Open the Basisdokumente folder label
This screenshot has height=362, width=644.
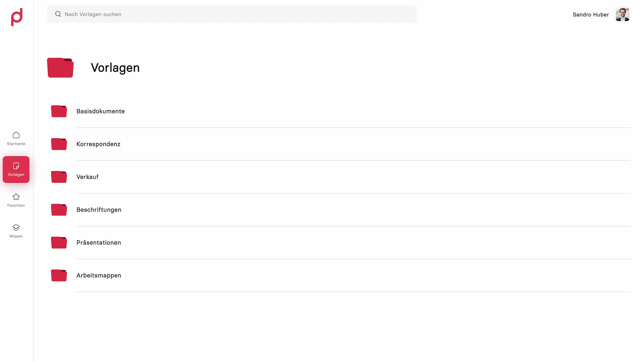tap(101, 111)
